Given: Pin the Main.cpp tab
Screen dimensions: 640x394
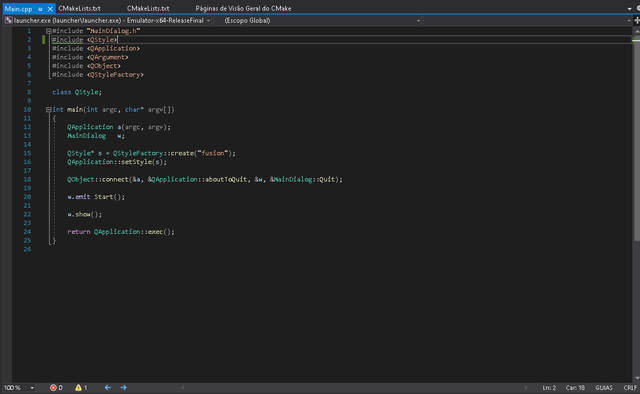Looking at the screenshot, I should coord(40,9).
